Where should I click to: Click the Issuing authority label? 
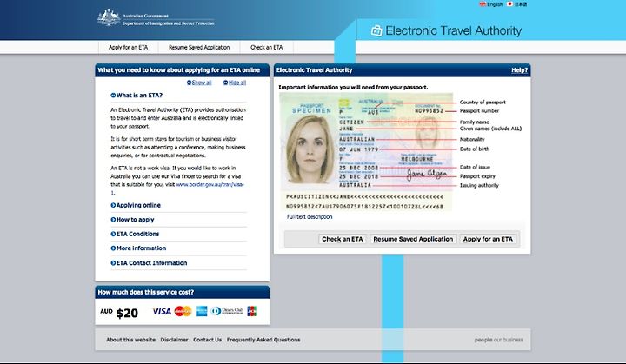(x=479, y=185)
